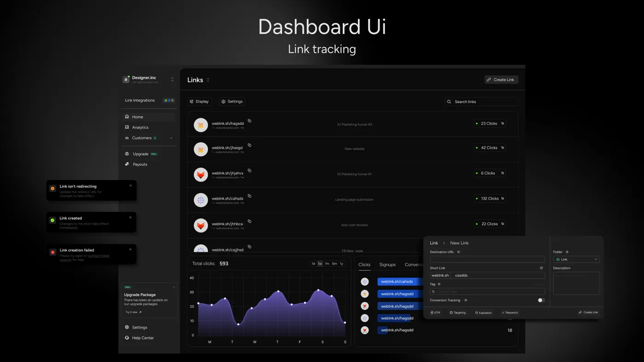The width and height of the screenshot is (644, 362).
Task: Click cursor icon beside 23 Clicks
Action: [502, 123]
